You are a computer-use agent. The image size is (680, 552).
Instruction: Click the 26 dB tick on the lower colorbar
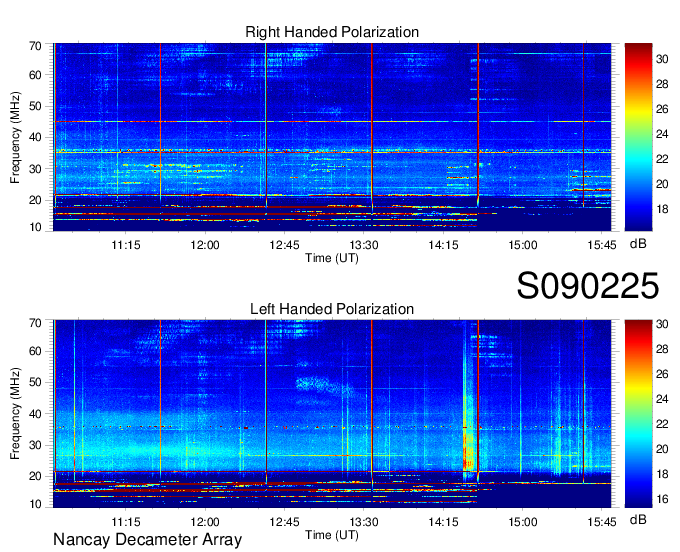[x=662, y=374]
